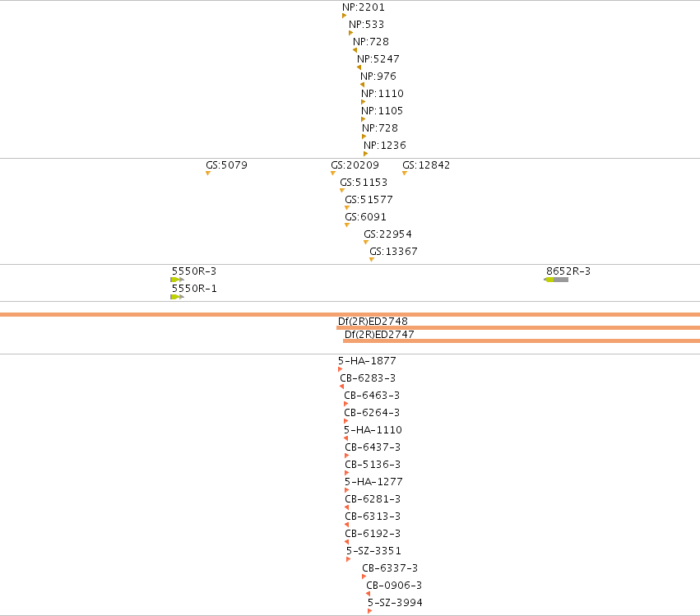This screenshot has height=616, width=700.
Task: Open the 5550R-1 feature label
Action: tap(194, 289)
